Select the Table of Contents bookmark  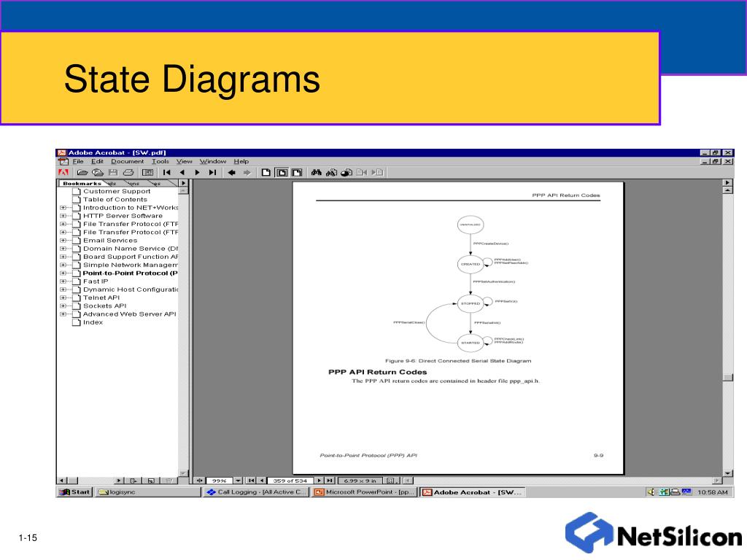coord(115,200)
